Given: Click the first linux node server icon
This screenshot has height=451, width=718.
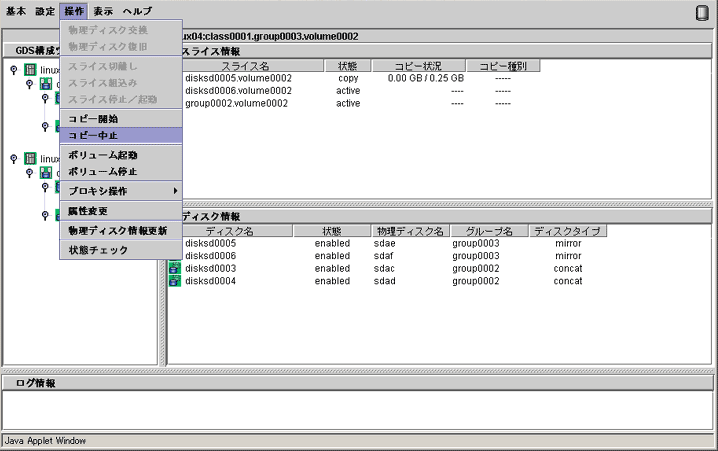Looking at the screenshot, I should pyautogui.click(x=31, y=71).
